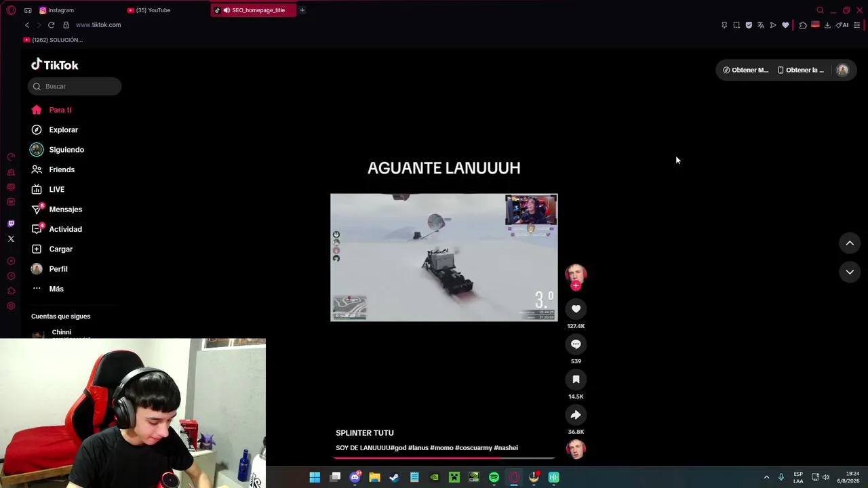Open the Explorar page

point(54,129)
